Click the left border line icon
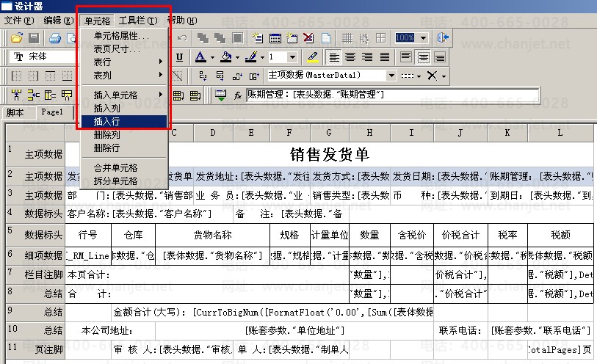Screen dimensions: 597x364 [16, 76]
